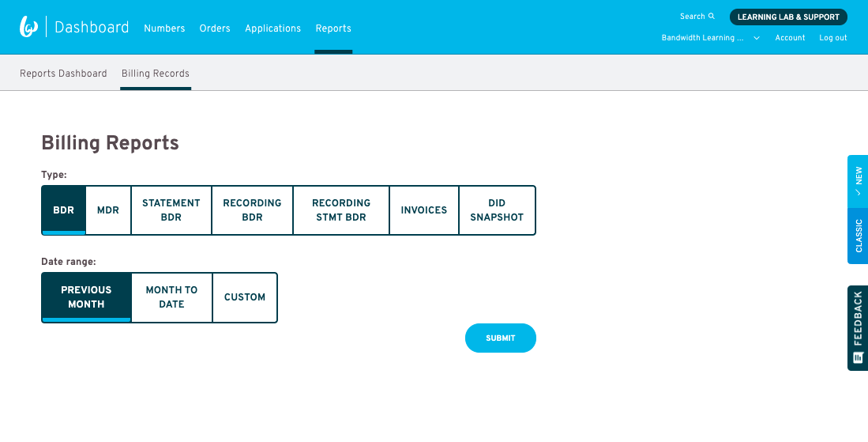
Task: Switch to Billing Records tab
Action: [x=156, y=74]
